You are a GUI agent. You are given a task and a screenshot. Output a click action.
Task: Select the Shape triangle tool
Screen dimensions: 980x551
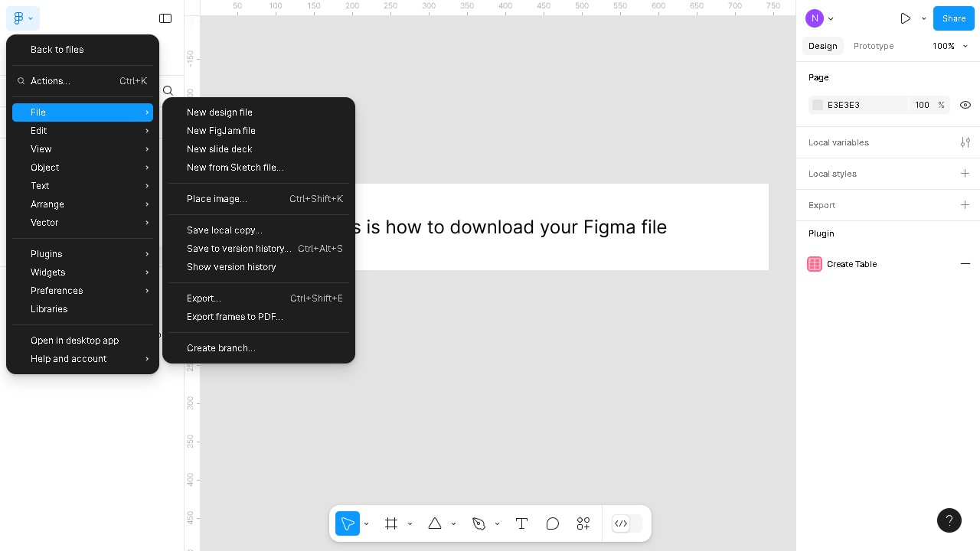point(435,523)
